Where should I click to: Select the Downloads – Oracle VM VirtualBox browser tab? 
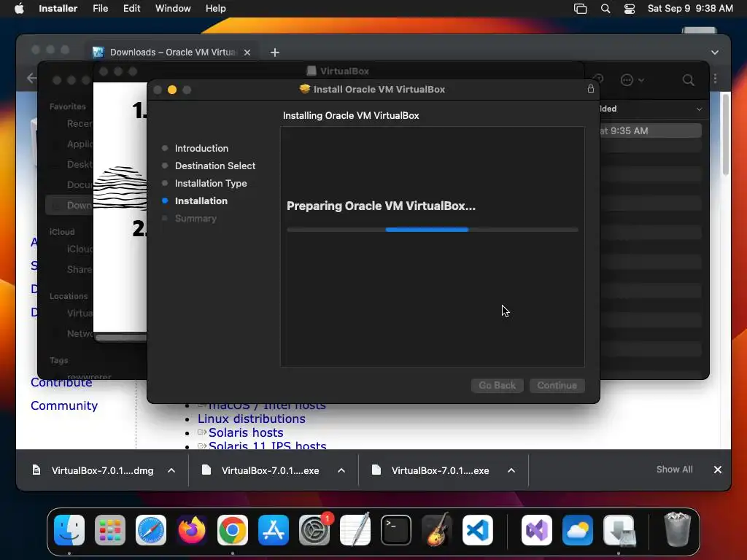(x=172, y=52)
